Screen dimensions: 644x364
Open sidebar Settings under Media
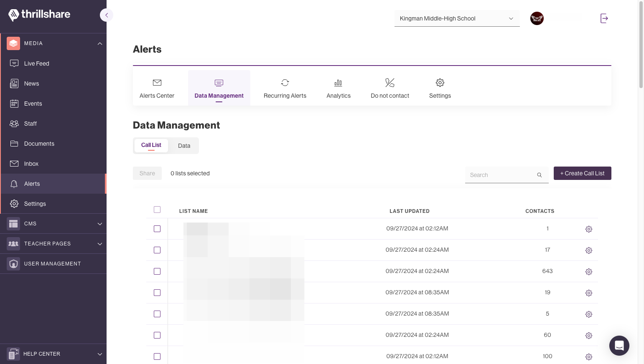(53, 204)
